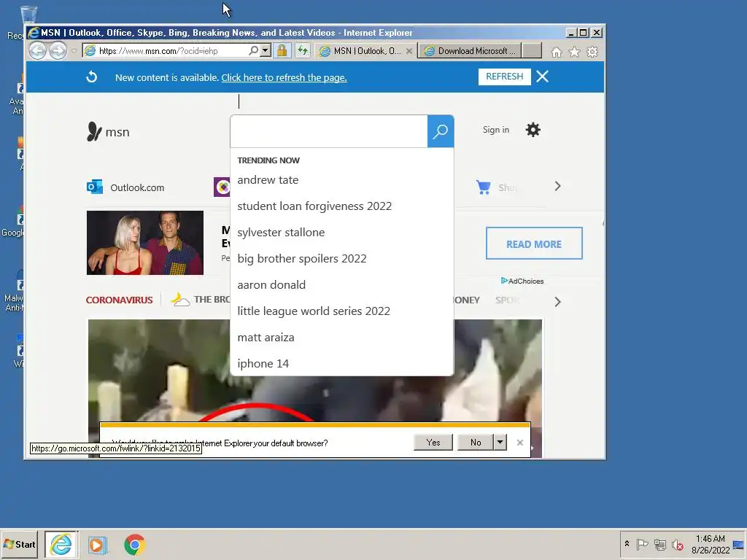Choose 'little league world series 2022'
The height and width of the screenshot is (560, 747).
click(x=314, y=311)
